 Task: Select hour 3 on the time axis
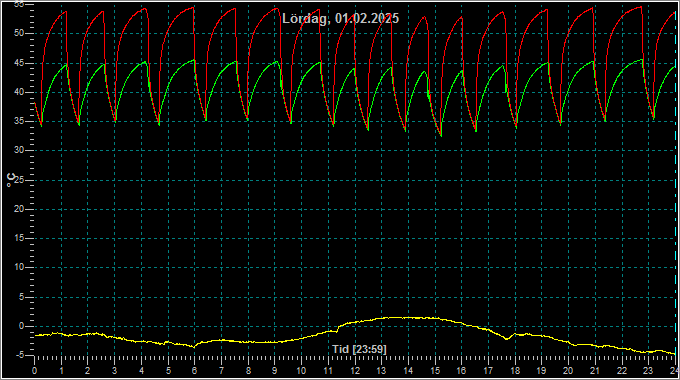pos(114,371)
